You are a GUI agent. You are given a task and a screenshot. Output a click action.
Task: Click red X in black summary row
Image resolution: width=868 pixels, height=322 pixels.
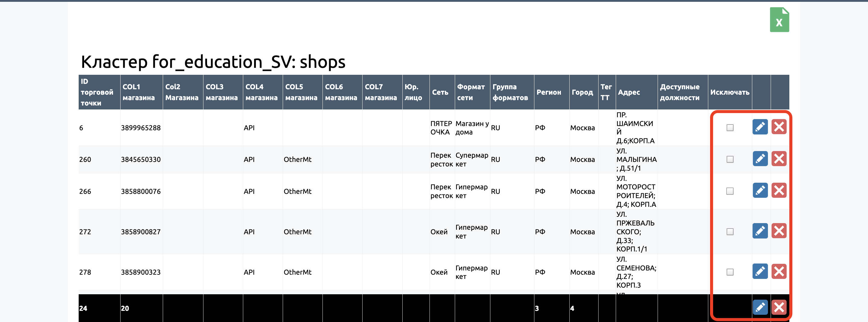779,308
